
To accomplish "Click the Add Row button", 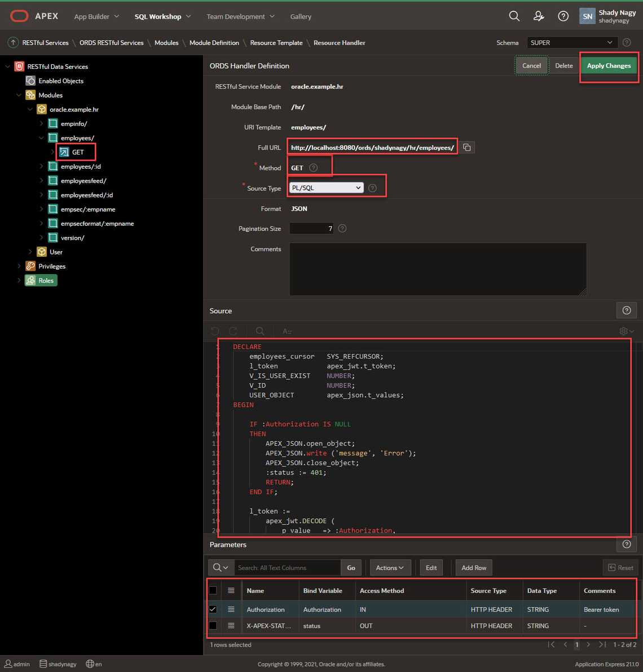I will point(474,568).
